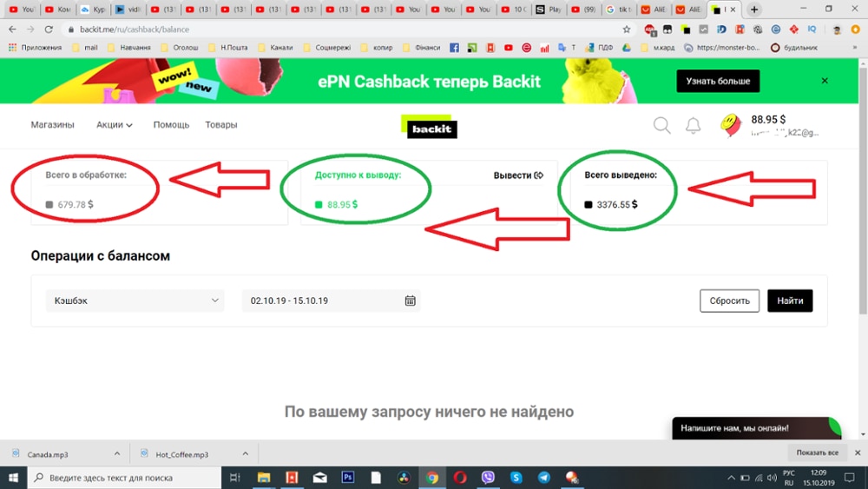Launch Photoshop from the taskbar
Screen dimensions: 868x489
point(348,478)
